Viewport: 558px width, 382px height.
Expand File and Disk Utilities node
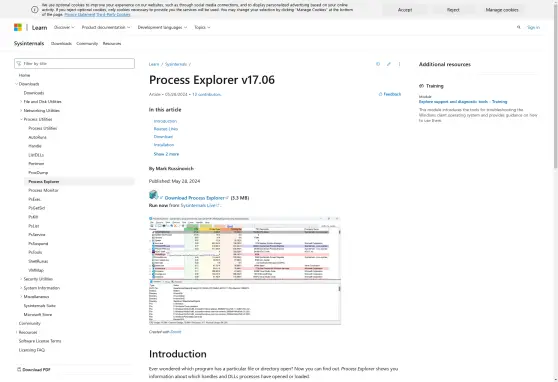(21, 102)
